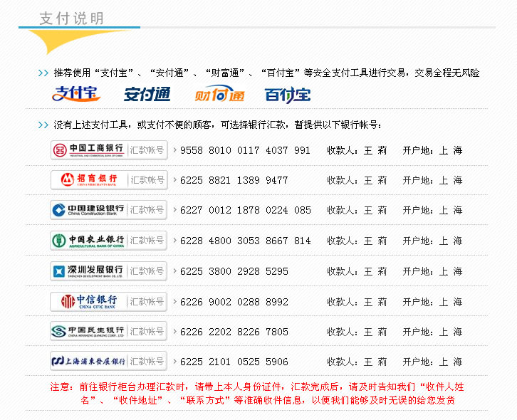
Task: Click 收款人: 王莉 in the 深圳发展银行 row
Action: [x=357, y=272]
